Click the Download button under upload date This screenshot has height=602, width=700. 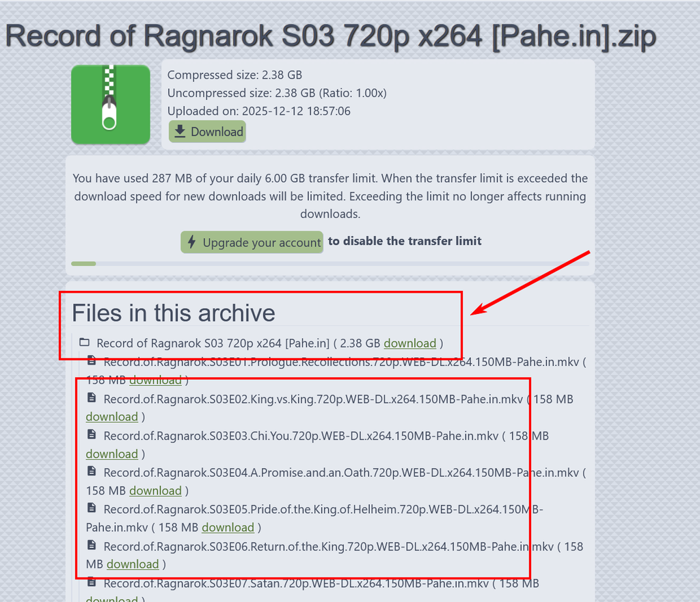coord(208,132)
